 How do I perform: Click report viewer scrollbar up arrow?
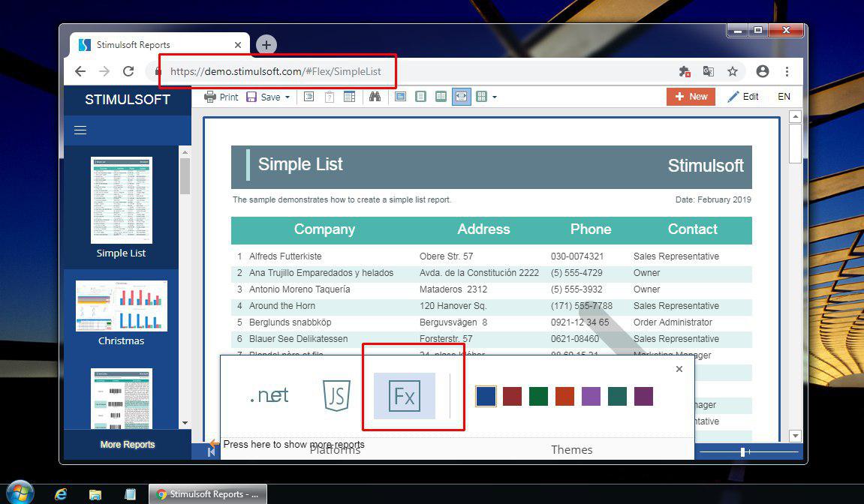pyautogui.click(x=795, y=116)
